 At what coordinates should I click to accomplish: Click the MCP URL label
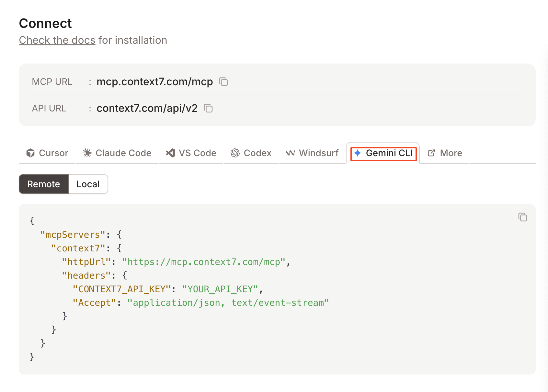click(52, 82)
